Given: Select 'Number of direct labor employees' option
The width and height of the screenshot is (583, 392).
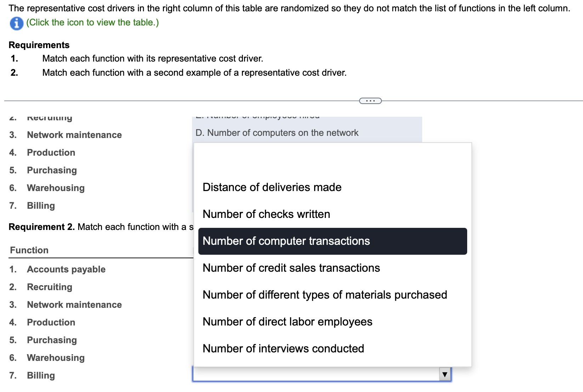Looking at the screenshot, I should [287, 322].
